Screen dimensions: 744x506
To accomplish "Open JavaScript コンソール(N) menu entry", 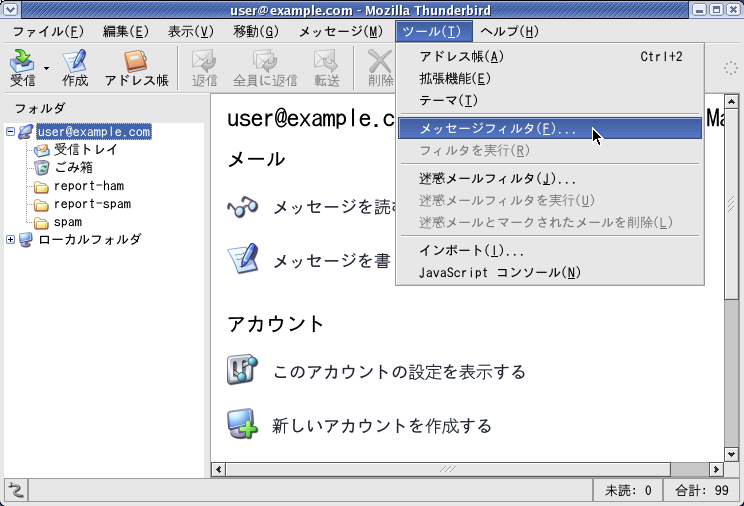I will [550, 272].
